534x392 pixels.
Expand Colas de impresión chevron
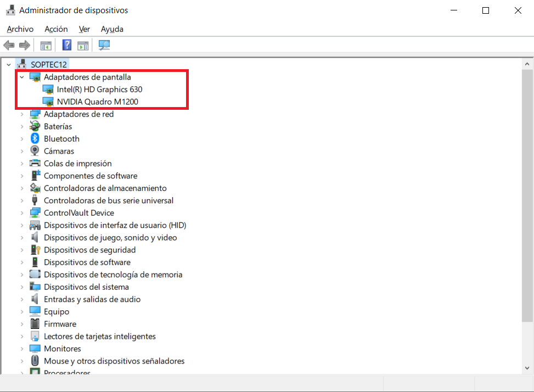click(22, 164)
